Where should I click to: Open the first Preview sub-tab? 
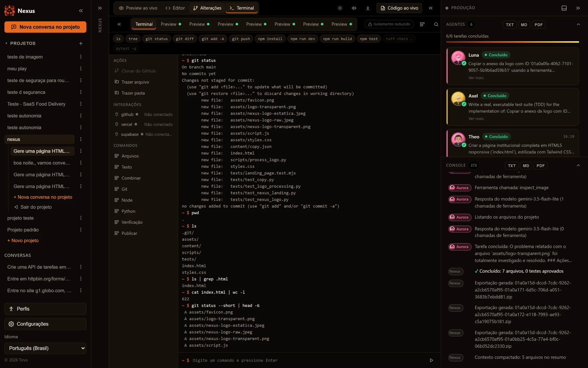pos(171,24)
